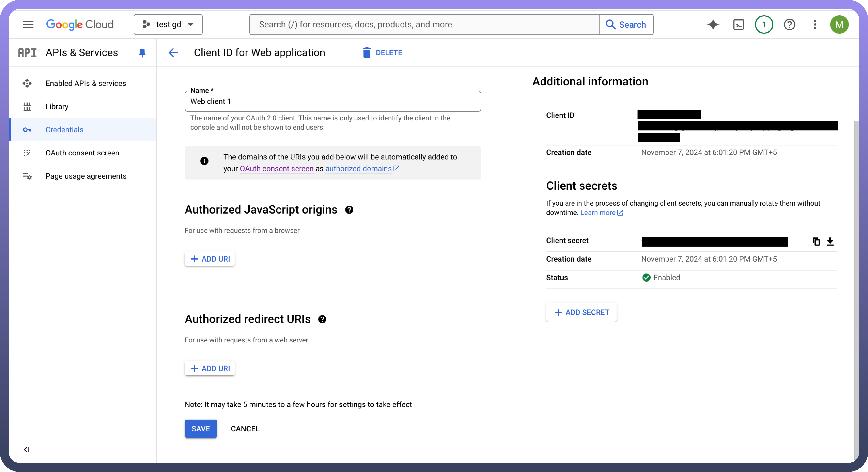Open the three-dot settings menu
Screen dimensions: 868x472
(x=815, y=24)
